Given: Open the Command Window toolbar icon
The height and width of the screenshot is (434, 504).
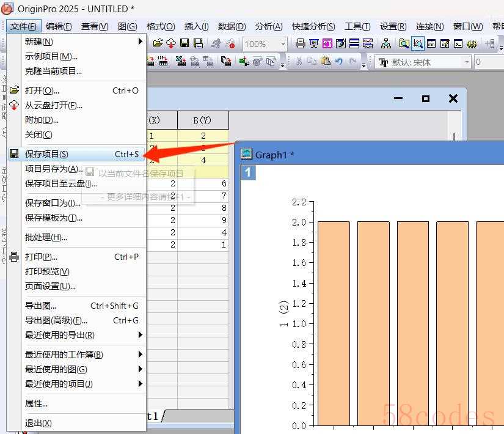Looking at the screenshot, I should 458,43.
